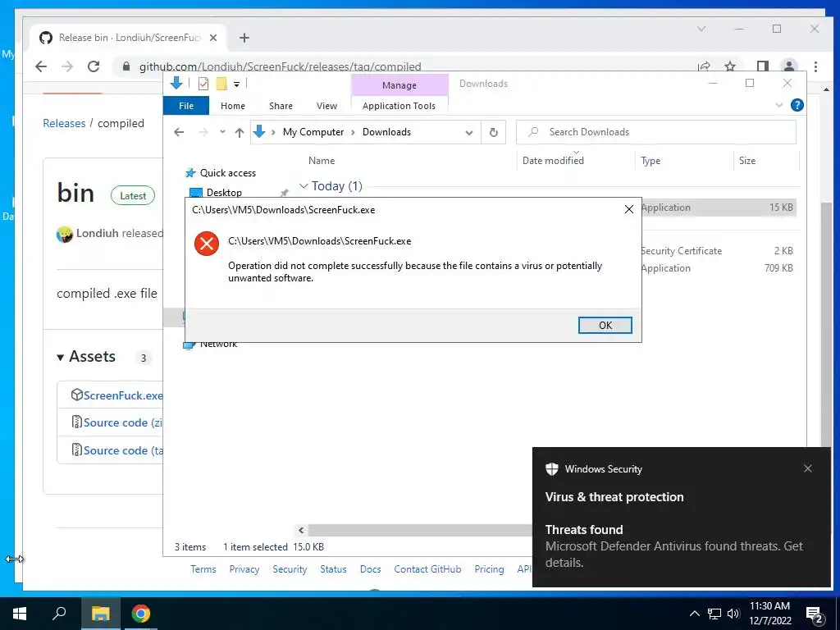840x630 pixels.
Task: Click New folder quick access icon
Action: point(221,84)
